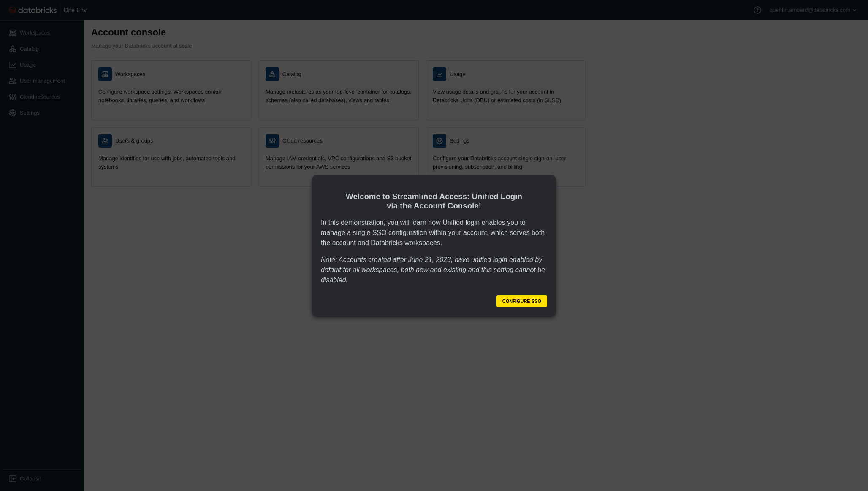Click the User management sidebar icon

click(x=13, y=81)
